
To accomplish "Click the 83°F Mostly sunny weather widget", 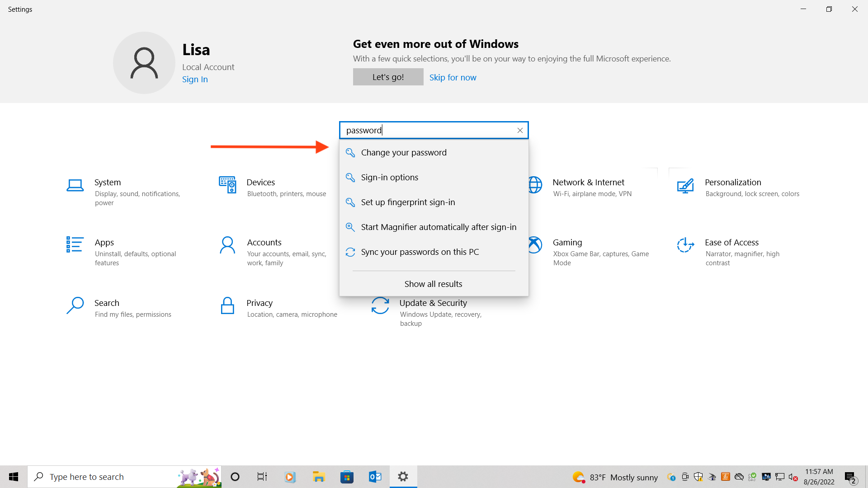I will click(615, 477).
